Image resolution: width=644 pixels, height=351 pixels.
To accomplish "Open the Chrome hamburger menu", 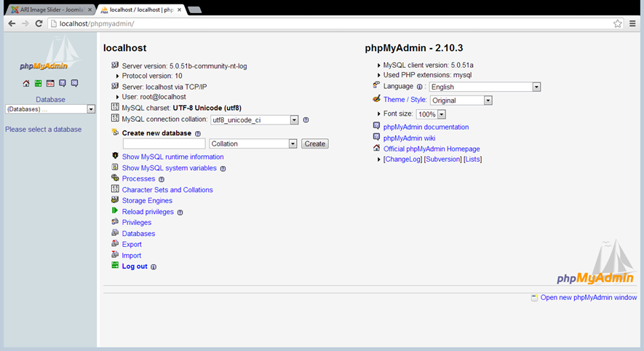I will 632,24.
